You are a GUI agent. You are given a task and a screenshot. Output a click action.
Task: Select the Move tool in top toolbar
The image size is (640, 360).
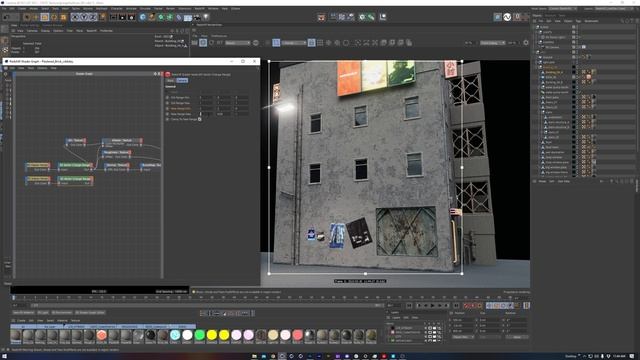[x=36, y=17]
